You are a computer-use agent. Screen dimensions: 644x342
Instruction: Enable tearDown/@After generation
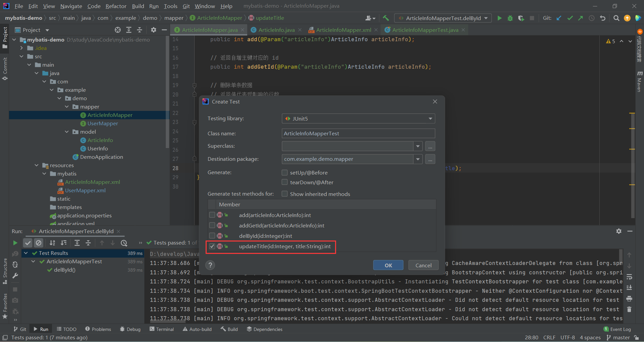[285, 182]
